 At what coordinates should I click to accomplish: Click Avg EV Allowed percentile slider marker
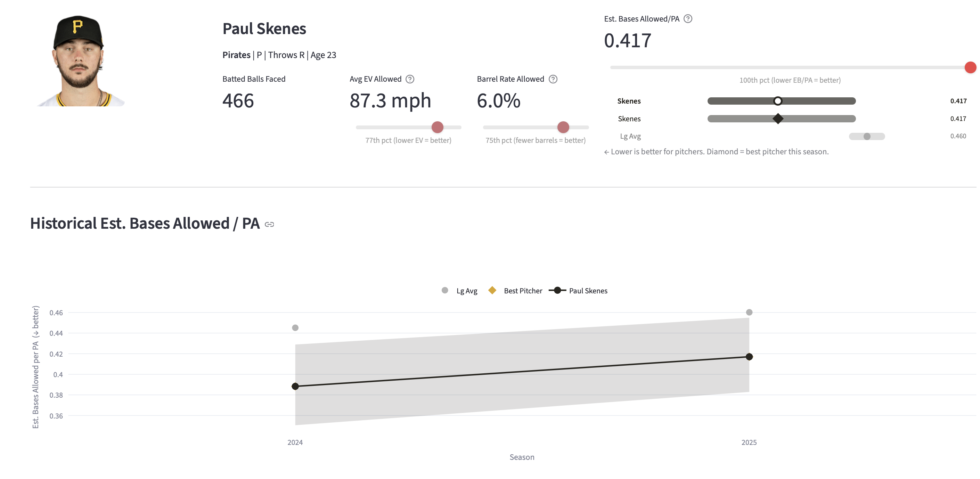[438, 127]
